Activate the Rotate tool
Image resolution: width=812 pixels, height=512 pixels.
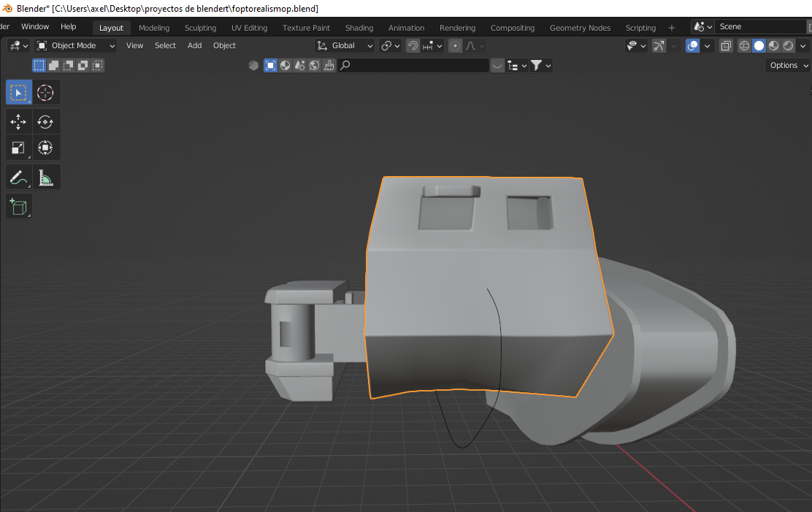click(45, 122)
